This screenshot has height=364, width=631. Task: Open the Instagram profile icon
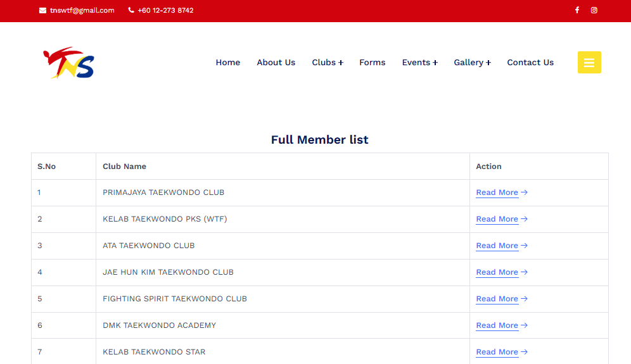click(594, 10)
